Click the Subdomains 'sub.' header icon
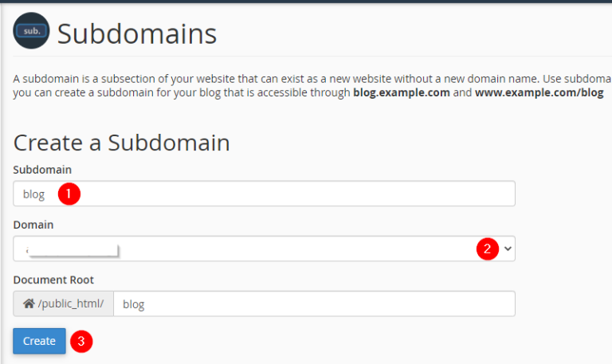This screenshot has height=364, width=612. [x=31, y=32]
